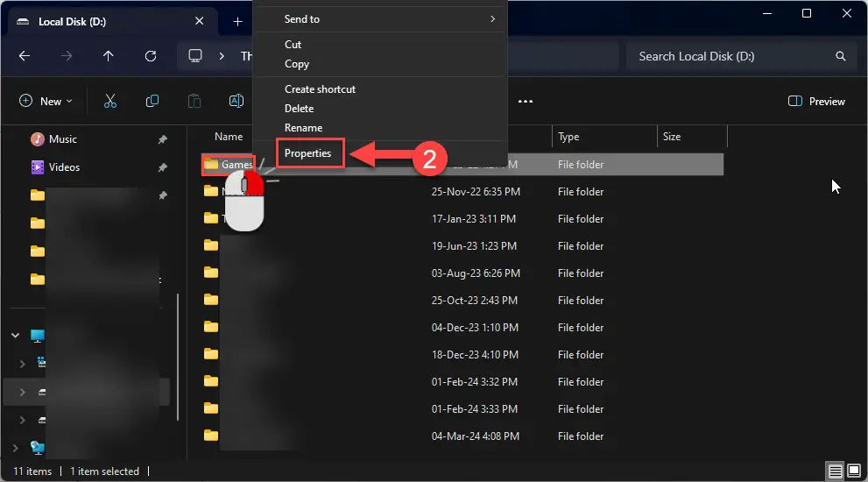868x482 pixels.
Task: Open the New dropdown menu
Action: [46, 101]
